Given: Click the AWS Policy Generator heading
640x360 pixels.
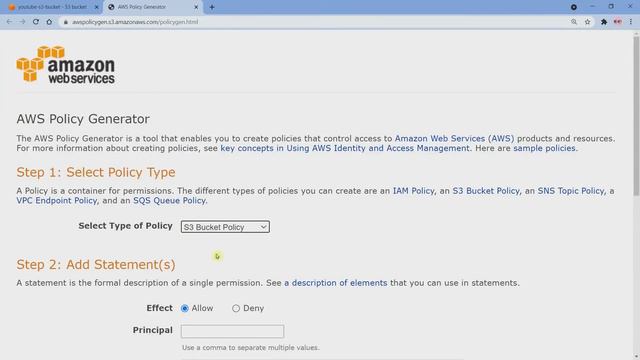Looking at the screenshot, I should pyautogui.click(x=83, y=119).
